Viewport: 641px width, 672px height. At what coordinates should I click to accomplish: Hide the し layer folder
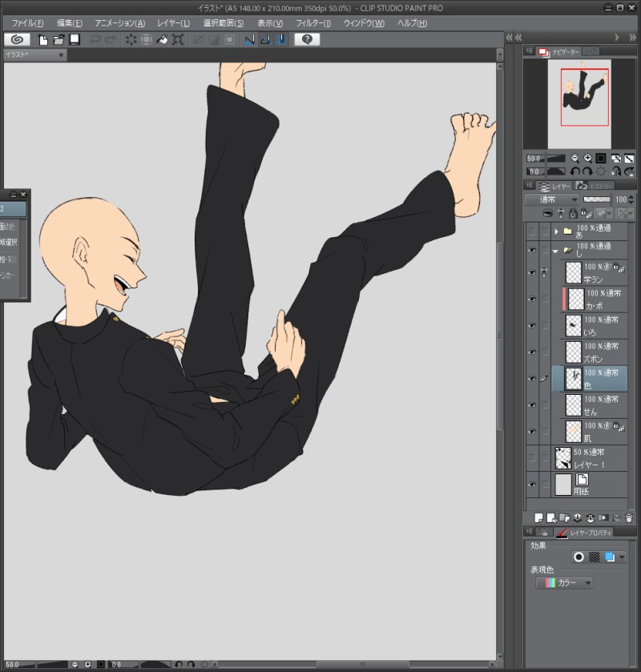[x=532, y=250]
